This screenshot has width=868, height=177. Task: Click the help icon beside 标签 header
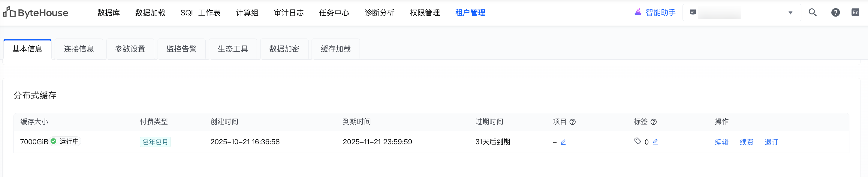click(654, 122)
